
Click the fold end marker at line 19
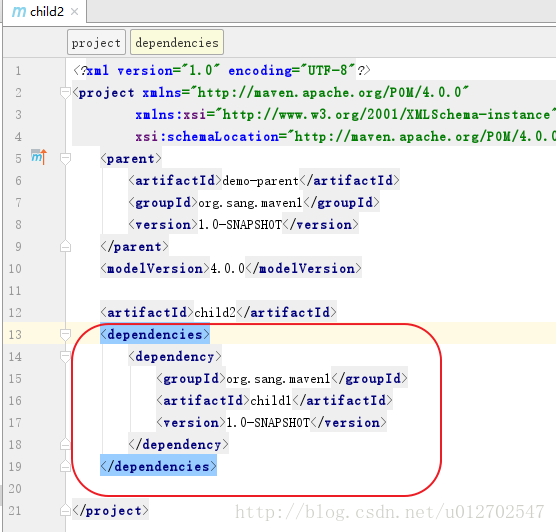pos(65,466)
